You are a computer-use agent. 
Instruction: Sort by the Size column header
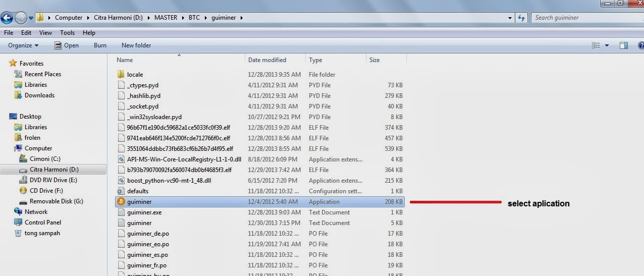coord(386,60)
